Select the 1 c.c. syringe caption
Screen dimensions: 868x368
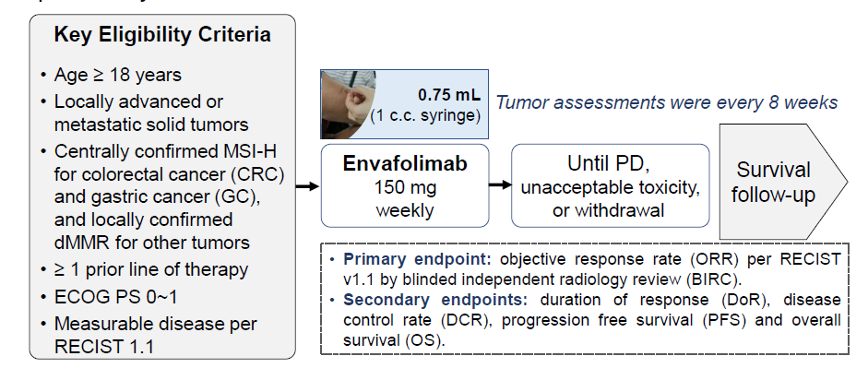click(425, 117)
